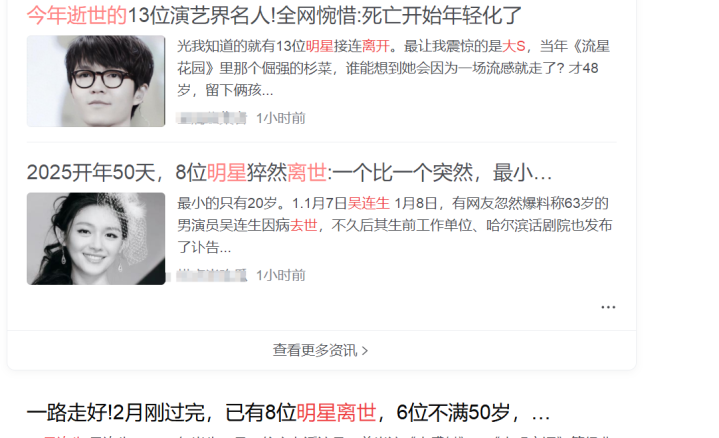This screenshot has height=438, width=719.
Task: Open the three-dot more options menu
Action: [x=608, y=307]
